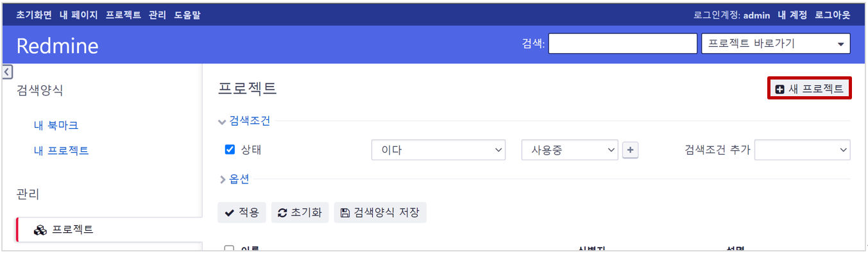Collapse the 검색조건 section
Screen dimensions: 868x254
[x=244, y=121]
